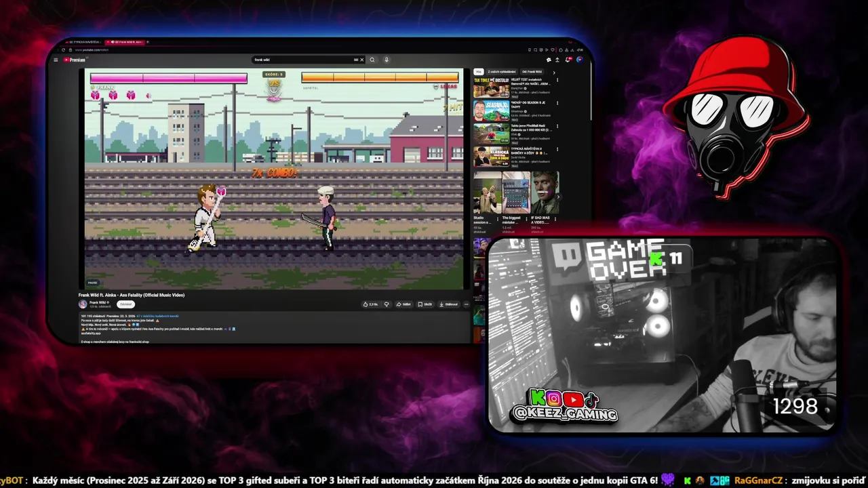Open the 'OG SEASON 9' video thumbnail
Screen dimensions: 868x488
[491, 110]
